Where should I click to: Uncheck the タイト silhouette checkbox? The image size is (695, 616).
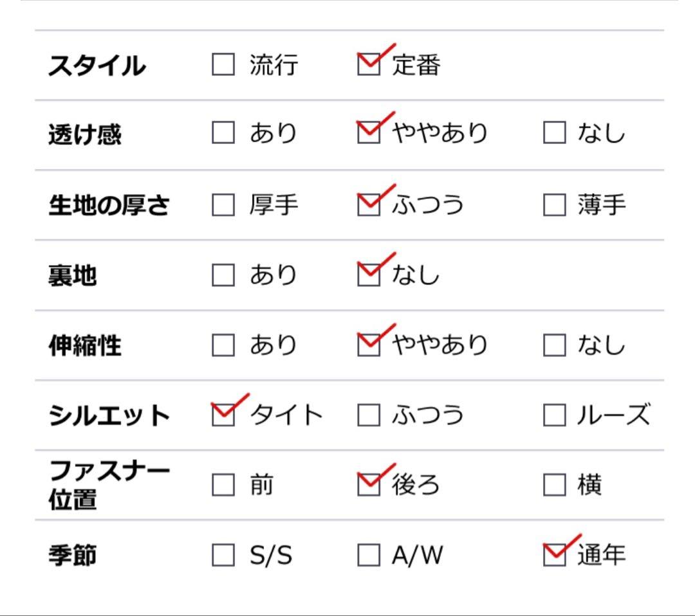coord(223,415)
